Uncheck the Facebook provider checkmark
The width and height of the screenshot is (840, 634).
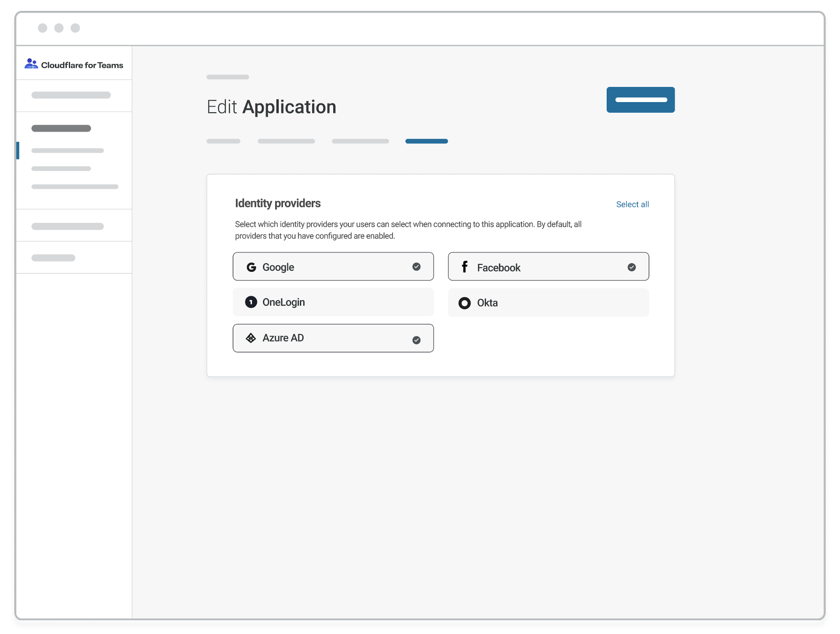click(632, 267)
